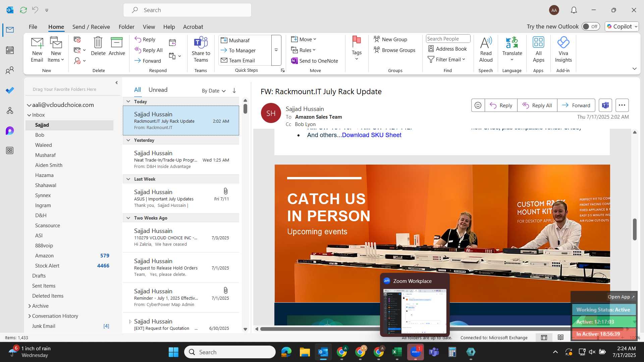Click Forward in the reading pane
Screen dimensions: 644x362
[576, 105]
